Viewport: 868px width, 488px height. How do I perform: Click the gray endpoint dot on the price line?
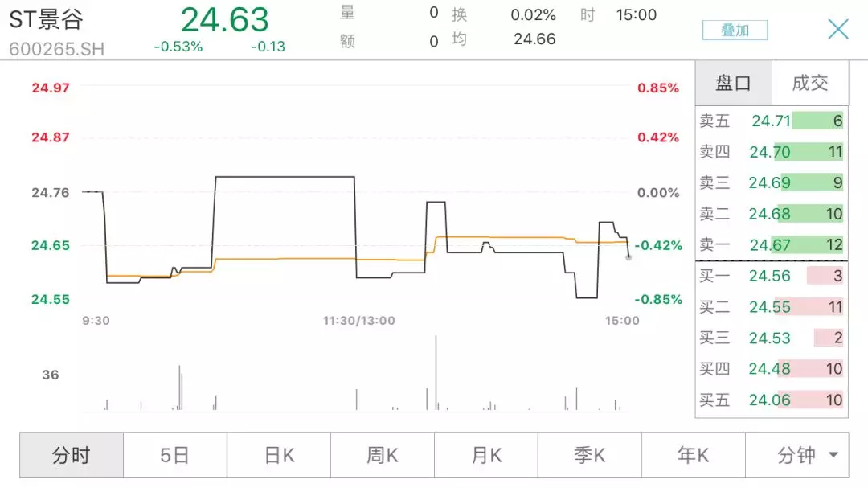point(628,257)
